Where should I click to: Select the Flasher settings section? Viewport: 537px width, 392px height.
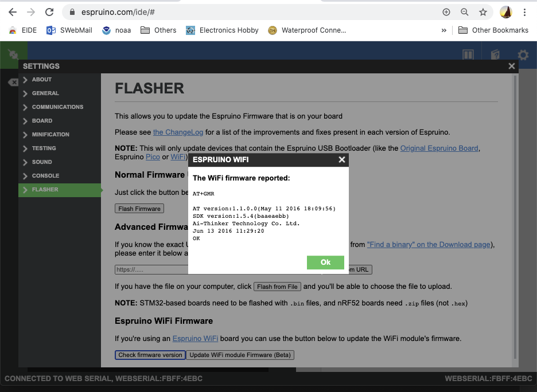(x=60, y=190)
